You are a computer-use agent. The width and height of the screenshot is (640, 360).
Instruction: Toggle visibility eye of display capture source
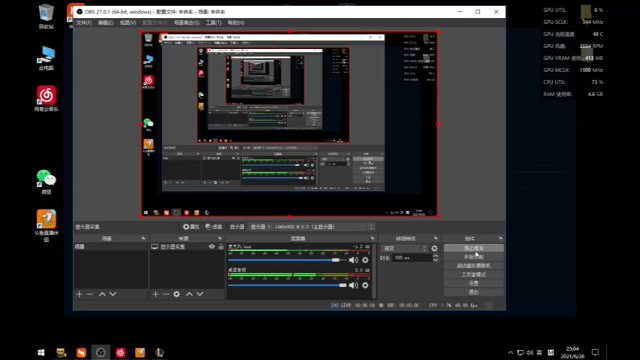click(x=211, y=247)
